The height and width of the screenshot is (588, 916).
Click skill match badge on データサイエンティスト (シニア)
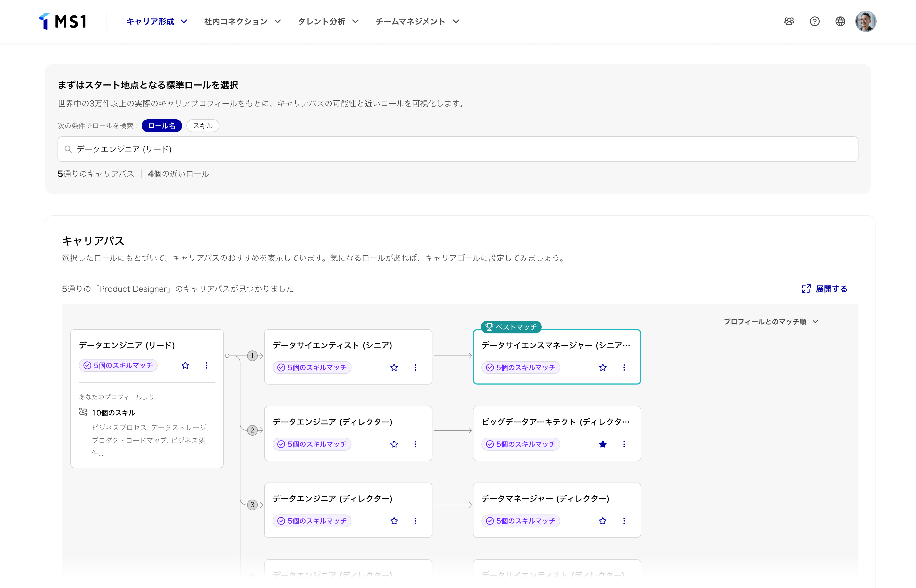312,367
